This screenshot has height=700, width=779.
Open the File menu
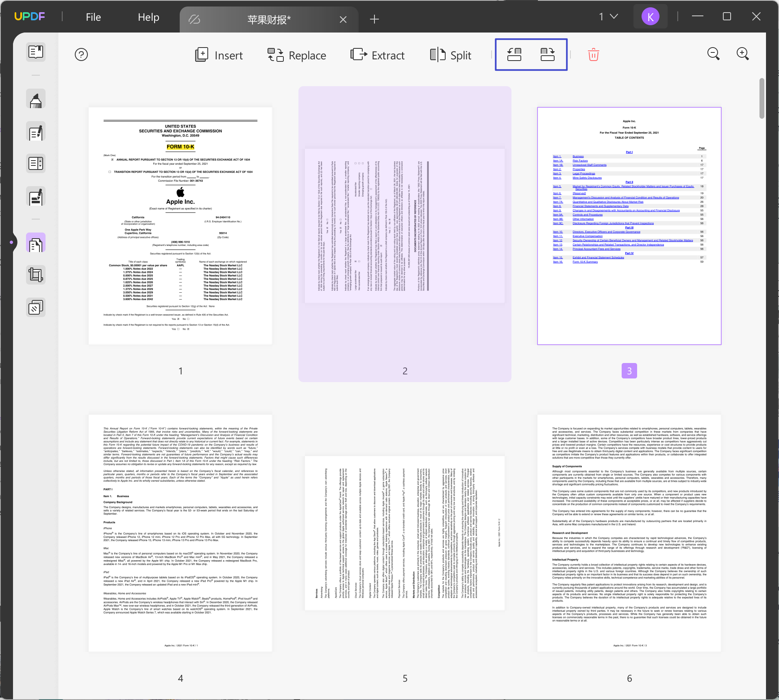93,17
